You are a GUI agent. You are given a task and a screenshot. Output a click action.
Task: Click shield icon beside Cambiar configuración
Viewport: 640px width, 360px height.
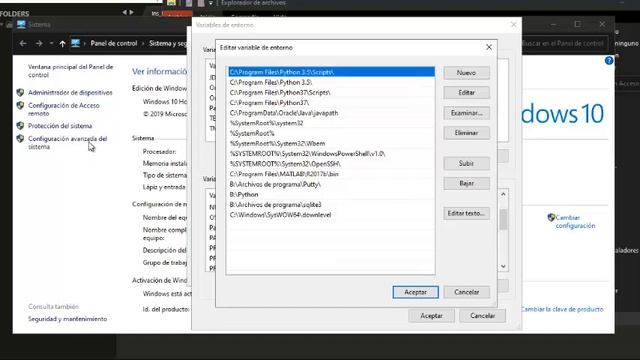[x=551, y=217]
